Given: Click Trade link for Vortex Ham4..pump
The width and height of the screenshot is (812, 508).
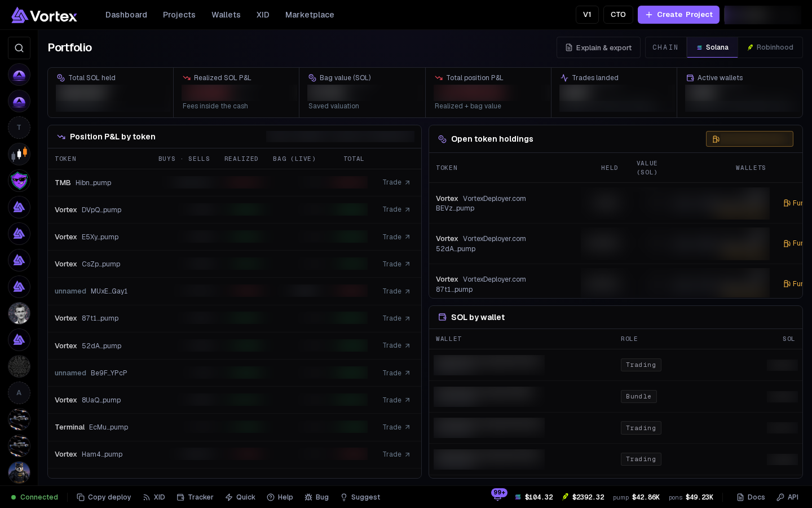Looking at the screenshot, I should pos(396,454).
